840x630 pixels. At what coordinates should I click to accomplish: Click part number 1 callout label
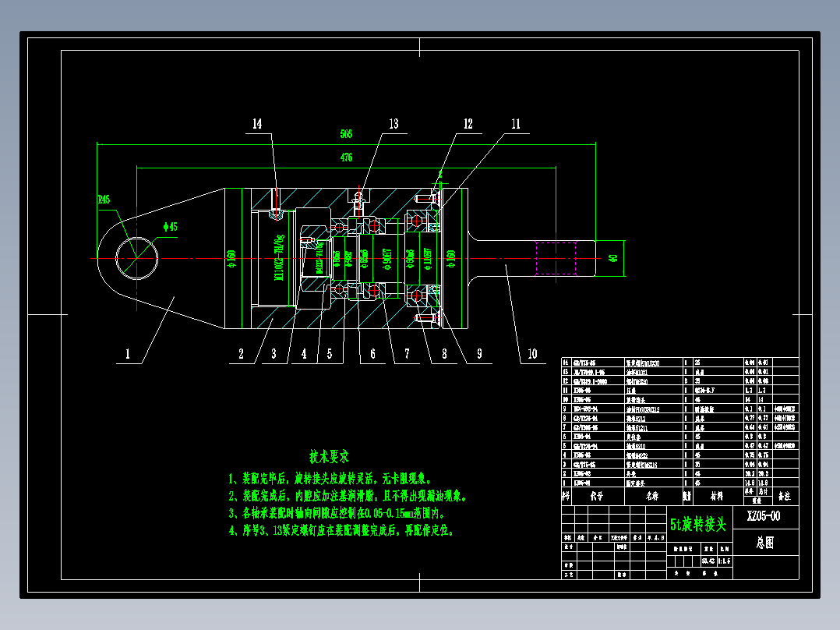pyautogui.click(x=128, y=354)
